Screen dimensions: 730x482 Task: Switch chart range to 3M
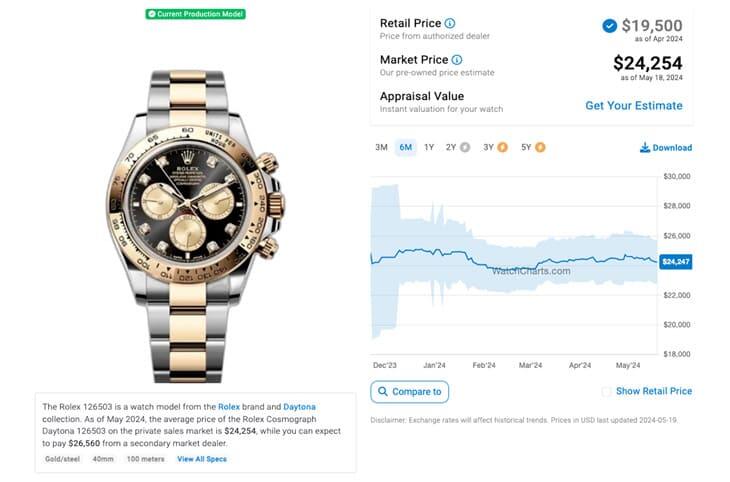(x=381, y=147)
